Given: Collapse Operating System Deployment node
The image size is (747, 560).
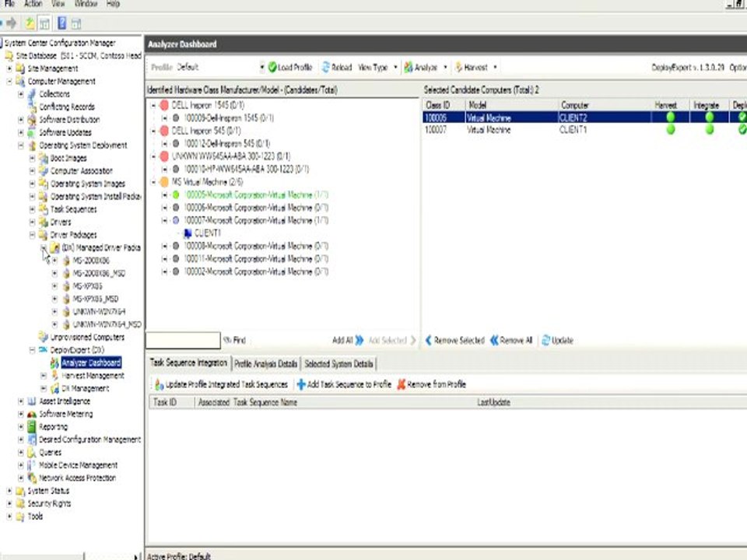Looking at the screenshot, I should point(20,145).
